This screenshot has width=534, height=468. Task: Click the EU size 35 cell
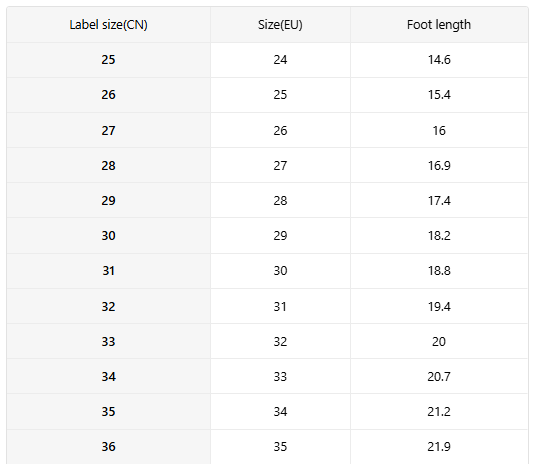280,447
